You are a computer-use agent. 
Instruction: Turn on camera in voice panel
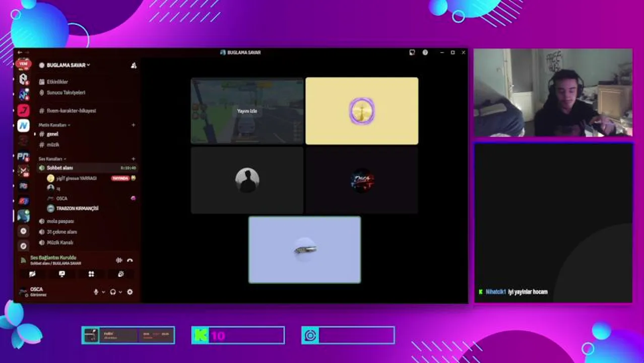[x=32, y=274]
